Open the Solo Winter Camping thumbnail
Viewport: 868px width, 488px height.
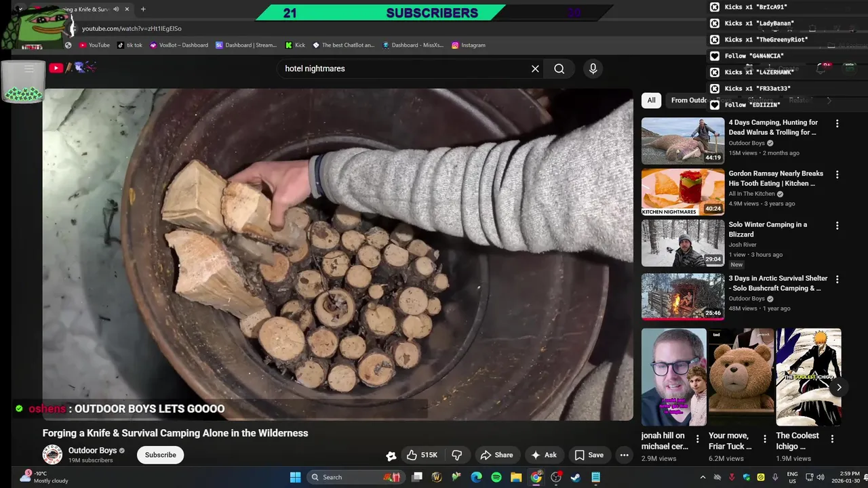tap(683, 243)
